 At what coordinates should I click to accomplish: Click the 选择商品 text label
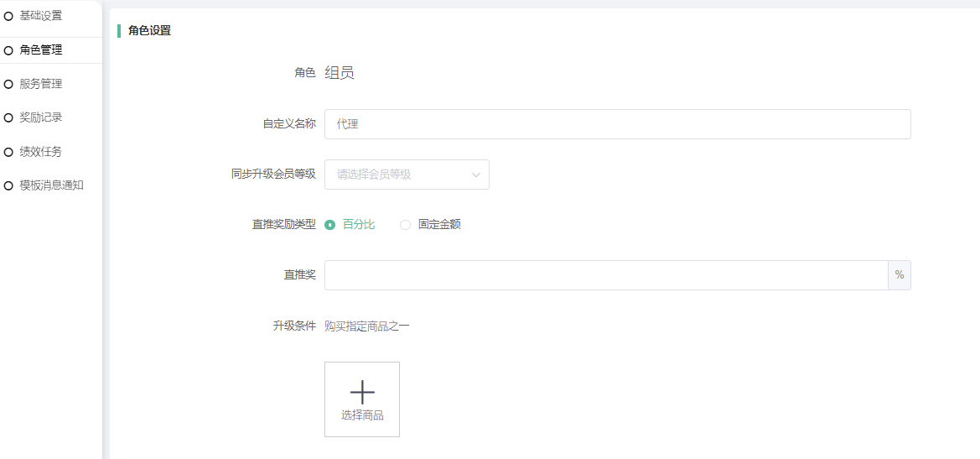pyautogui.click(x=362, y=415)
